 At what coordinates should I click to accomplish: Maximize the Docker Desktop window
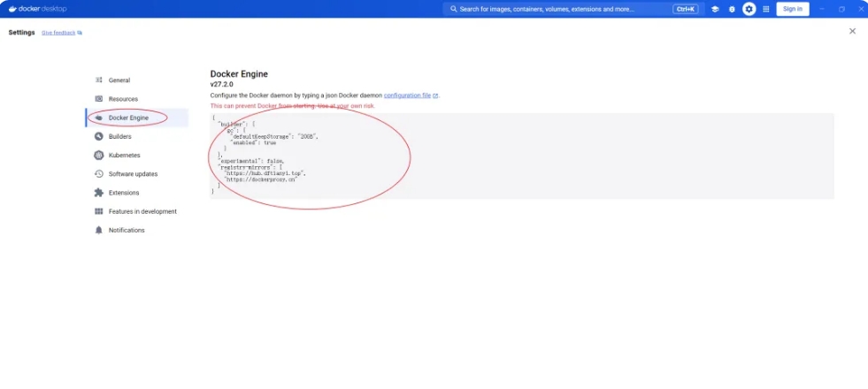(x=842, y=9)
